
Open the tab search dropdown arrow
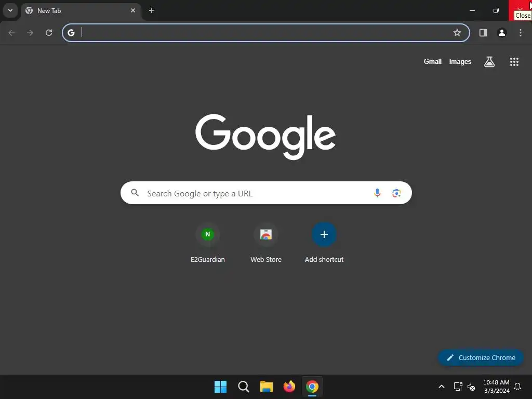tap(10, 10)
